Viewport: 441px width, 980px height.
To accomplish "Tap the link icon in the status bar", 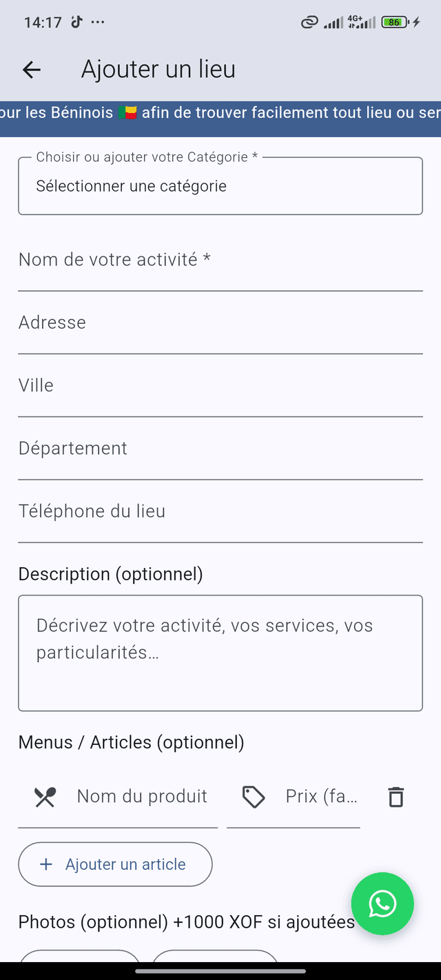I will pyautogui.click(x=308, y=21).
